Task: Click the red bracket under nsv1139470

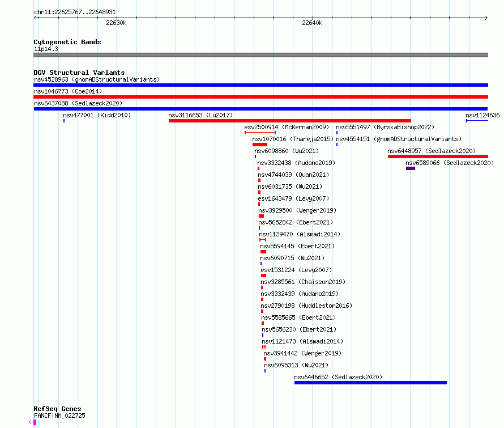Action: point(263,240)
